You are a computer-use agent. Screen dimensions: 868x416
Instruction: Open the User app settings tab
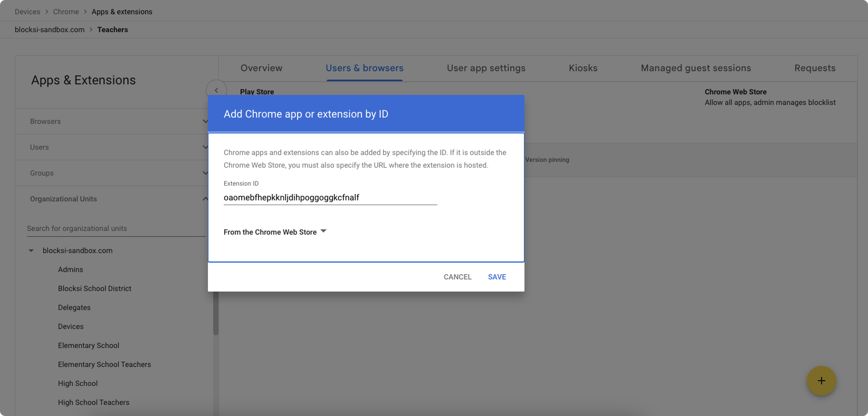[x=486, y=68]
